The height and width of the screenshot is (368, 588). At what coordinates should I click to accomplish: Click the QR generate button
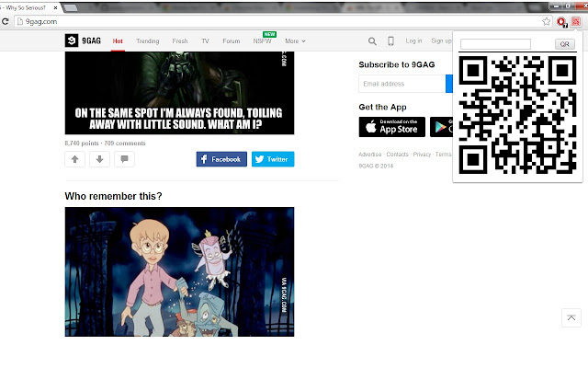(565, 44)
